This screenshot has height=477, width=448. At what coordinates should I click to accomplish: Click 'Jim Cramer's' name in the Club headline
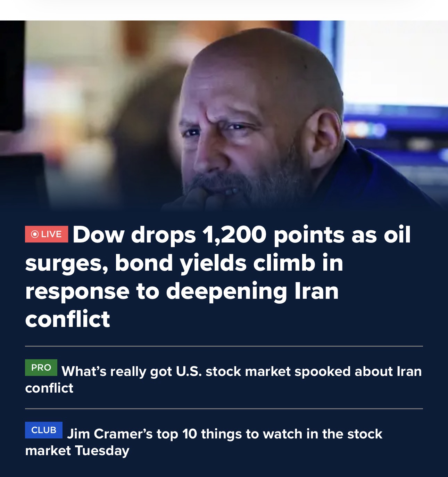110,434
